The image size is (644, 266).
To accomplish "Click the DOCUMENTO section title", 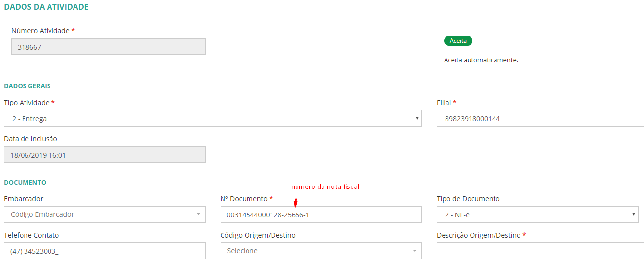I will point(25,182).
